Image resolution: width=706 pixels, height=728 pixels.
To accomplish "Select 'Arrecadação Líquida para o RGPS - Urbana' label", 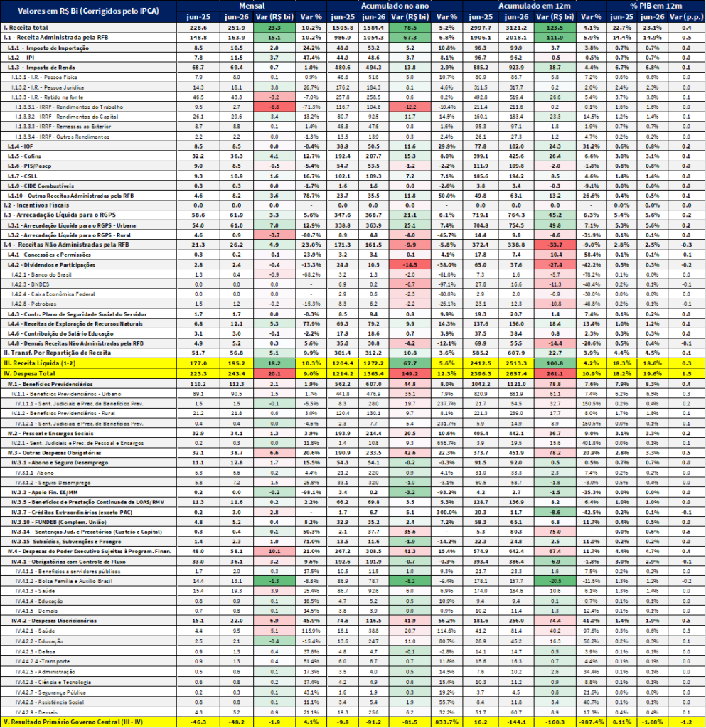I will pos(72,225).
